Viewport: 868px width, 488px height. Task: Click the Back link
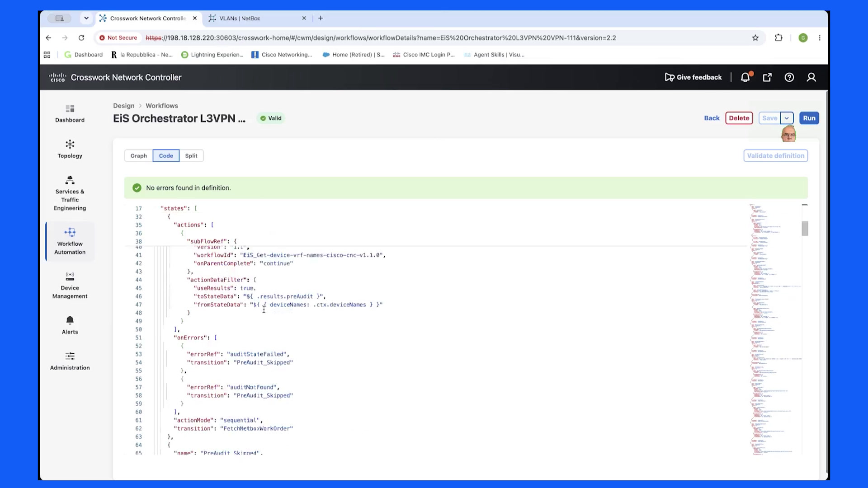[712, 118]
